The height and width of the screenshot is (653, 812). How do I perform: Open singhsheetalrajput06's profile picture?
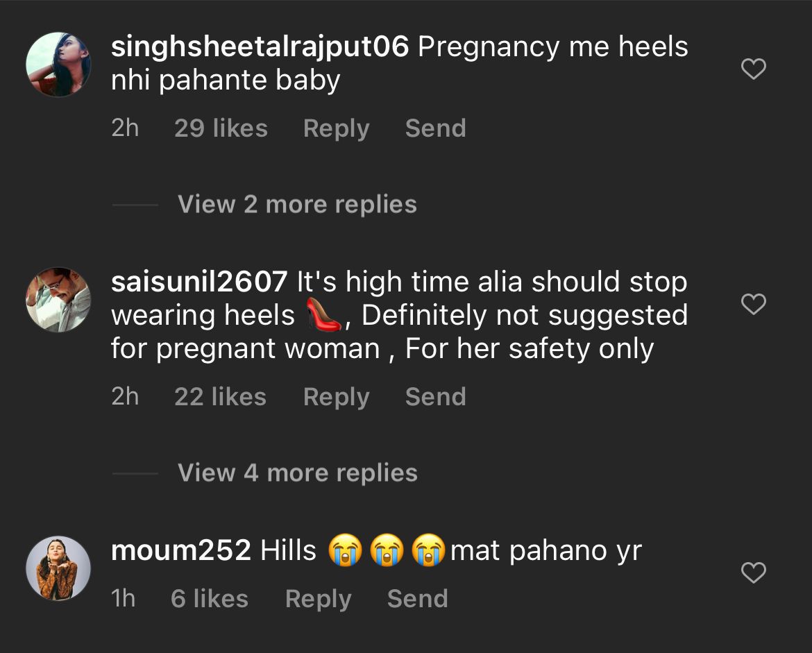point(58,65)
